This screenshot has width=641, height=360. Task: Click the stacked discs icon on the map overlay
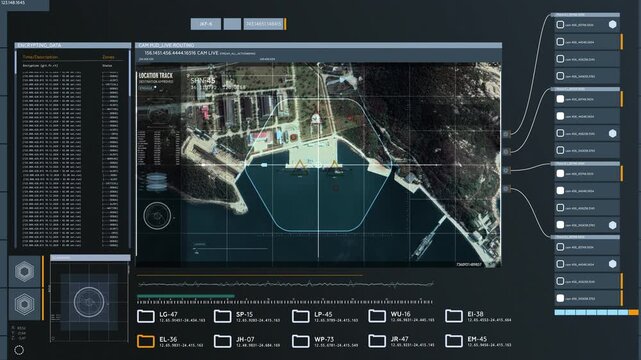pos(157,181)
